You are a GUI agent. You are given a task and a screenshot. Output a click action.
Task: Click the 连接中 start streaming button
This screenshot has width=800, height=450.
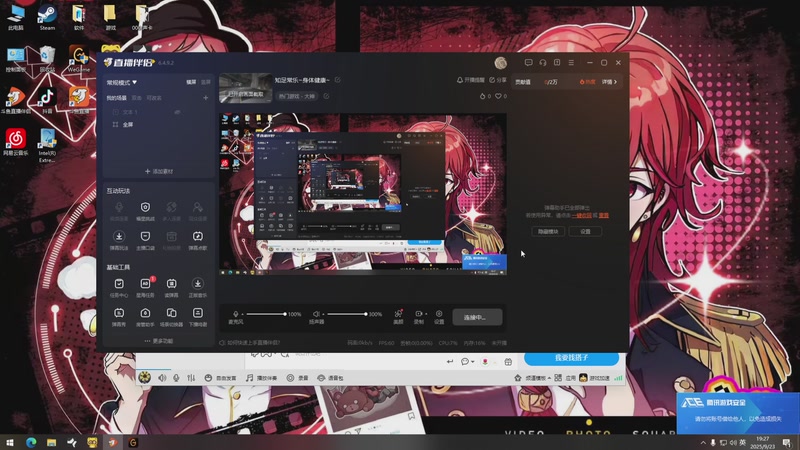(x=477, y=317)
